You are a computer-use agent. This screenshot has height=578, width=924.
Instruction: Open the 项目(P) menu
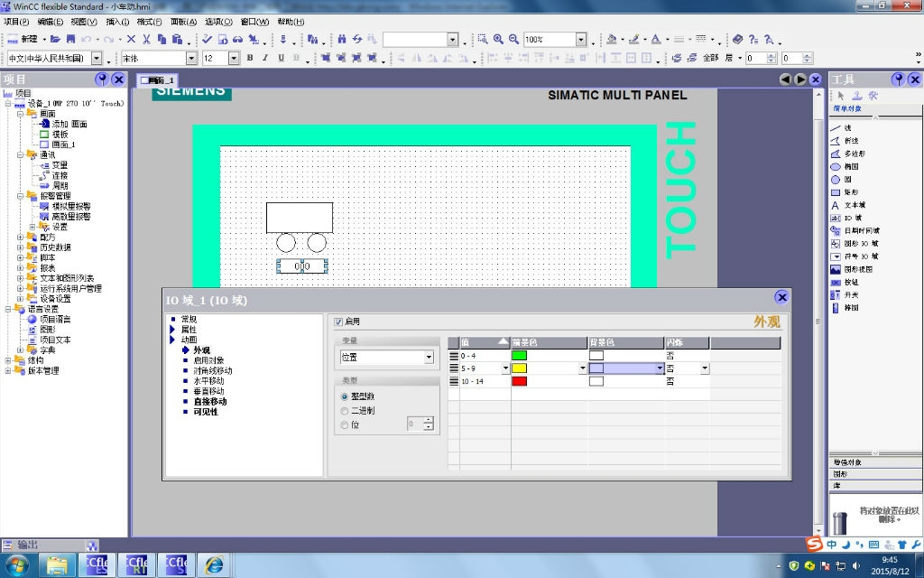click(x=16, y=22)
